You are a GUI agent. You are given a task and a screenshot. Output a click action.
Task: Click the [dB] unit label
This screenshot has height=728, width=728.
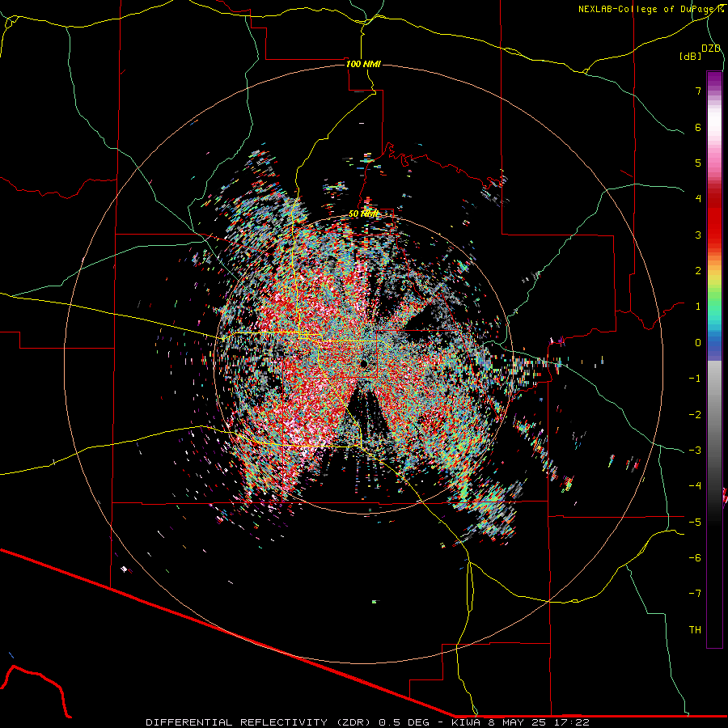click(691, 56)
